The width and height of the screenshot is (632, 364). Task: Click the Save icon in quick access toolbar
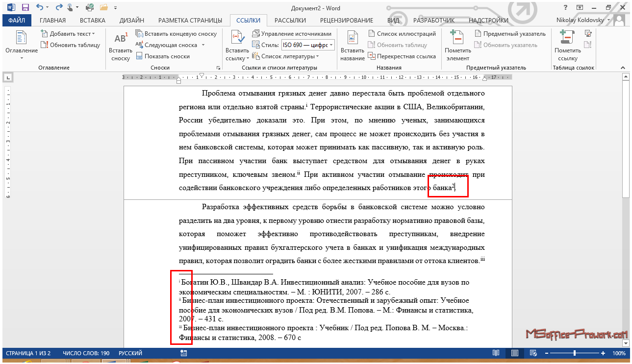[x=25, y=7]
